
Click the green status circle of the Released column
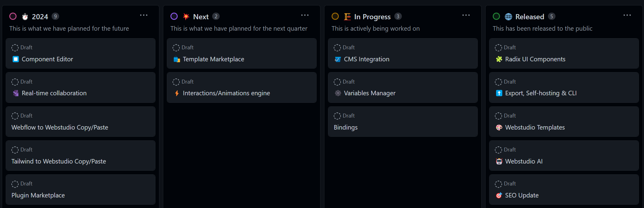click(496, 16)
